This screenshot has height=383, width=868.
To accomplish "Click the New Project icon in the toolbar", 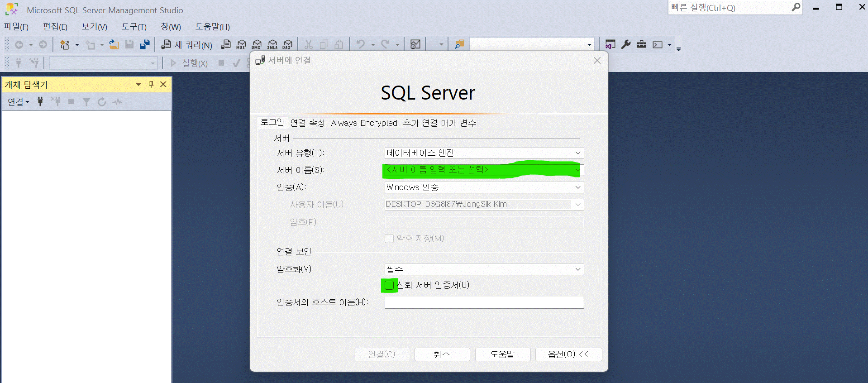I will click(65, 44).
